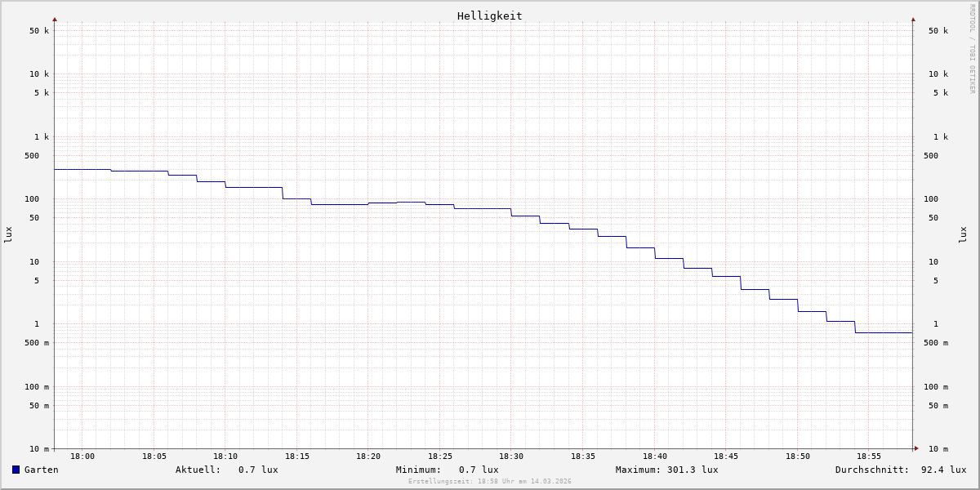The height and width of the screenshot is (490, 980).
Task: Click the left axis 10 m label
Action: [x=39, y=449]
